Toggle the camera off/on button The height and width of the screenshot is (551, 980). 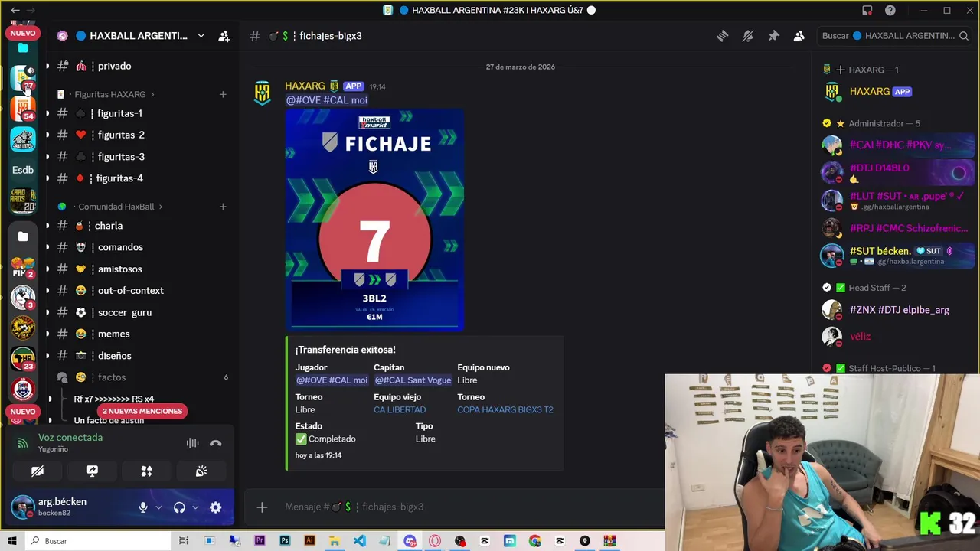tap(38, 471)
